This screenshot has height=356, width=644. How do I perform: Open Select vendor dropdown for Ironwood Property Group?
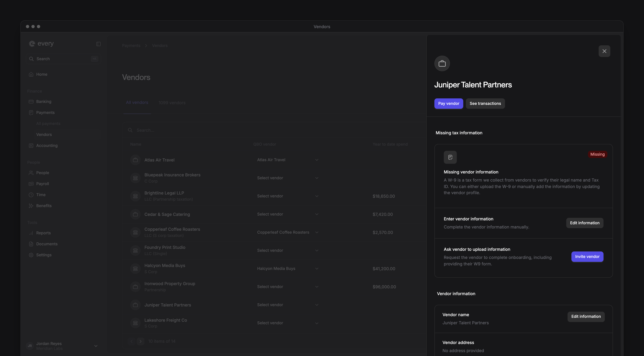pyautogui.click(x=287, y=287)
